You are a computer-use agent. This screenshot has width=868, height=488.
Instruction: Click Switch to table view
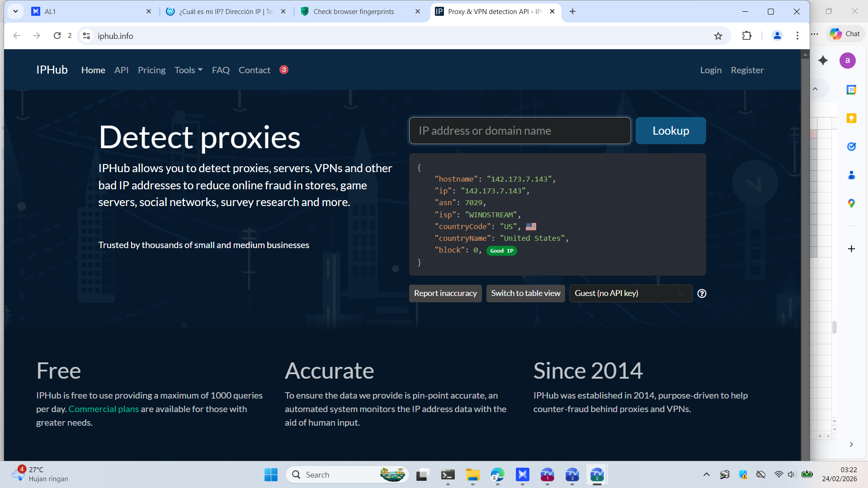point(525,293)
